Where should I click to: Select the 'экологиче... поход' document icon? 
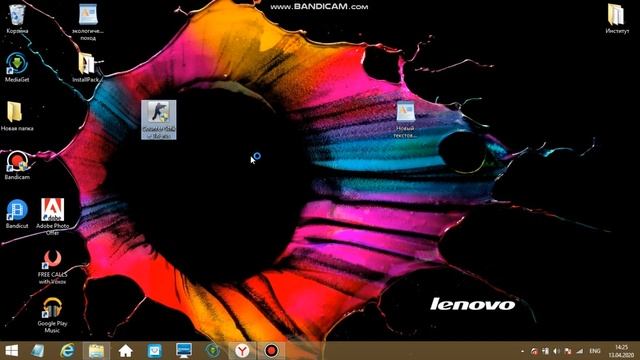(x=88, y=22)
